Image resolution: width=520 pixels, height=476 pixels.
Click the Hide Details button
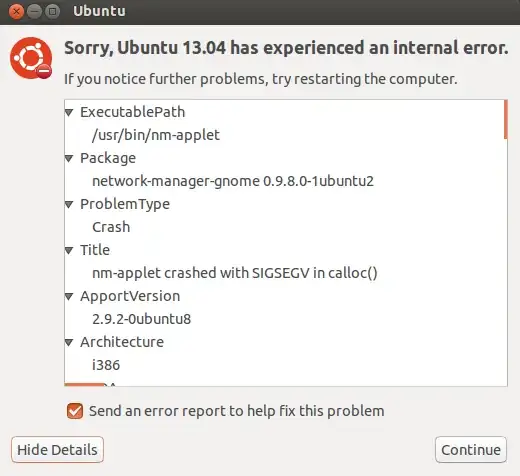57,450
